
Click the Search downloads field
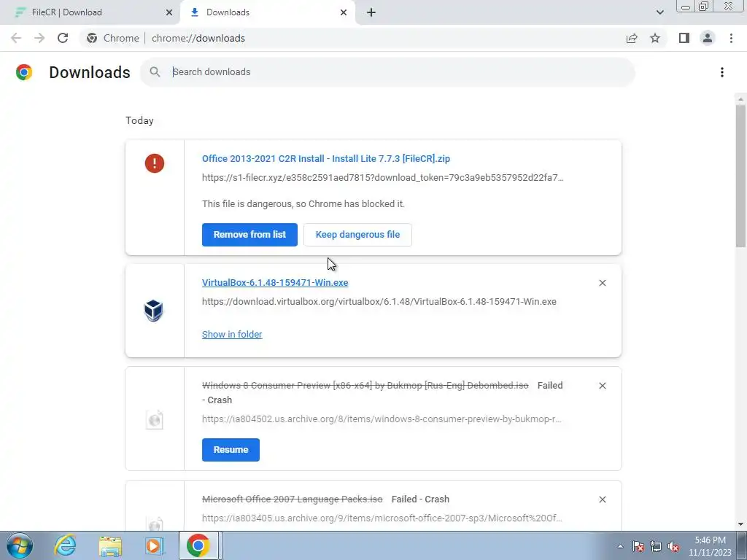[388, 72]
